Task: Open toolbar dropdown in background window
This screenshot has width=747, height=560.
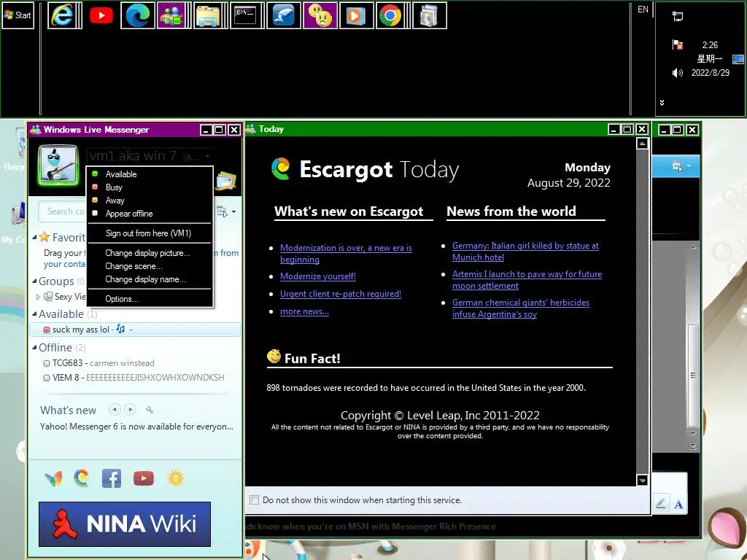Action: [681, 166]
